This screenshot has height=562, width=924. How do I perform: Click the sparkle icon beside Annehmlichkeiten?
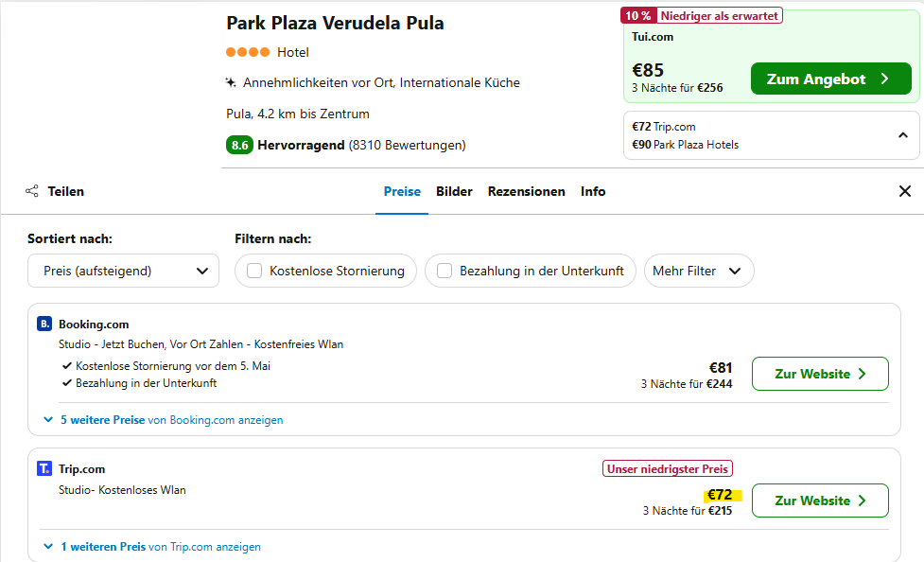pyautogui.click(x=231, y=82)
